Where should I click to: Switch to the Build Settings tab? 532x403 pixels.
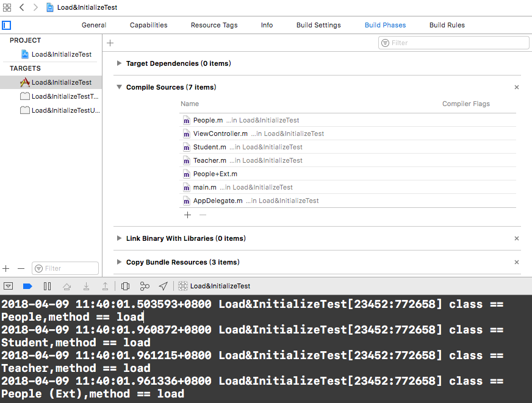click(318, 25)
